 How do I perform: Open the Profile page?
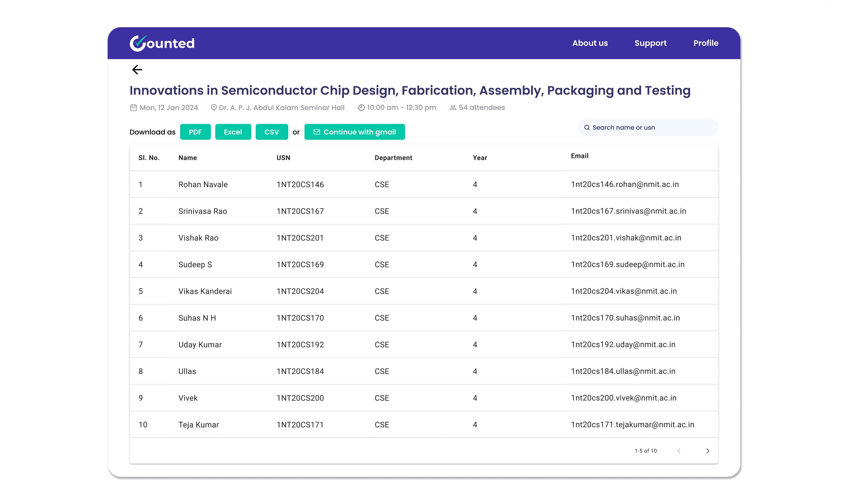tap(706, 43)
